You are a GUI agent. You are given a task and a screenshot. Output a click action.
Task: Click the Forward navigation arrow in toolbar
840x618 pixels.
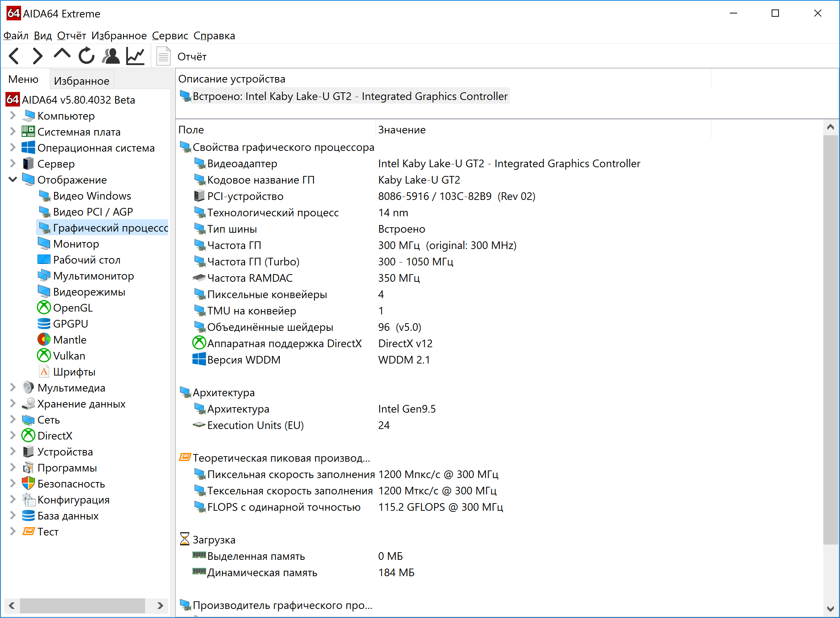point(37,56)
